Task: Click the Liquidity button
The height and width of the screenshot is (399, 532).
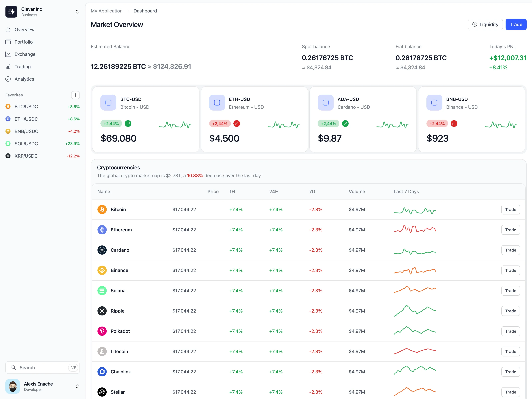Action: [x=485, y=25]
